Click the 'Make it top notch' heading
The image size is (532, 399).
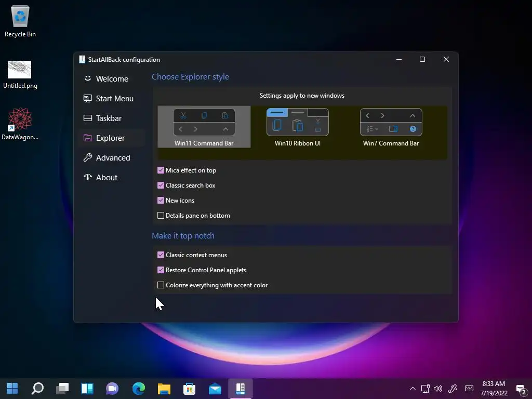click(183, 235)
